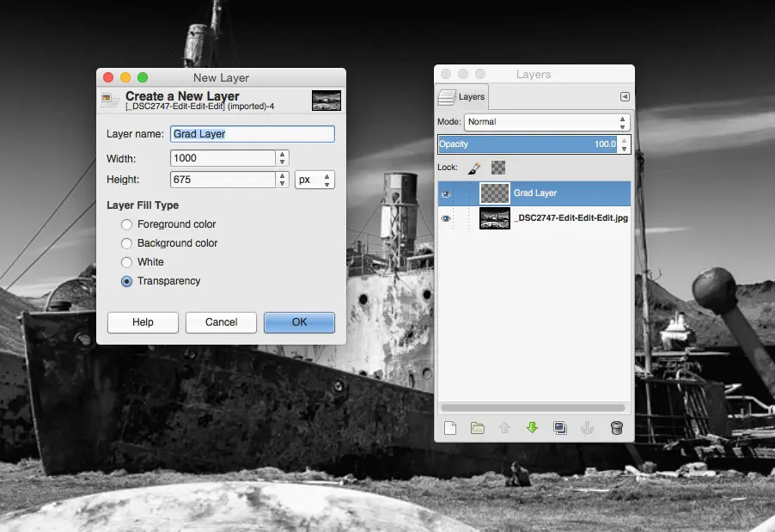Adjust the Opacity stepper arrows

(625, 144)
